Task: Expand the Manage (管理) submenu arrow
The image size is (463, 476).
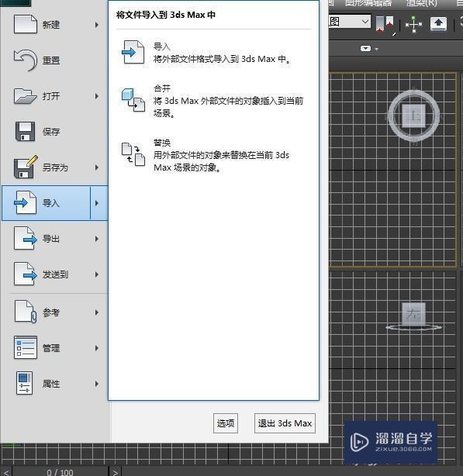Action: (97, 348)
